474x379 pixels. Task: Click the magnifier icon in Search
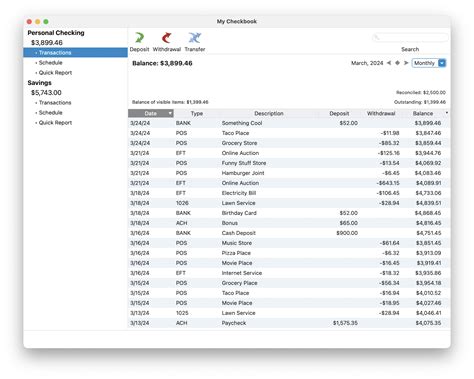[x=377, y=37]
